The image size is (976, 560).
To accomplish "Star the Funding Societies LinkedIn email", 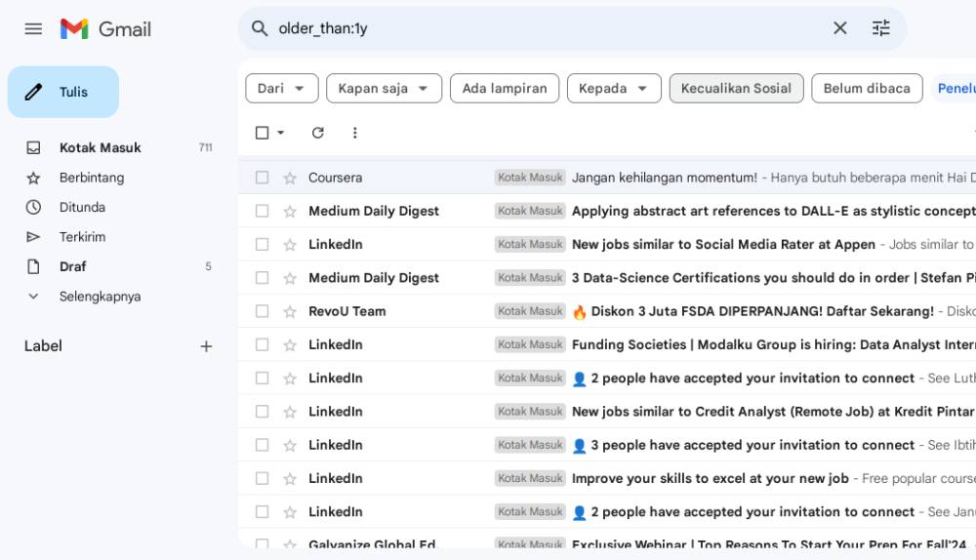I will (x=290, y=344).
